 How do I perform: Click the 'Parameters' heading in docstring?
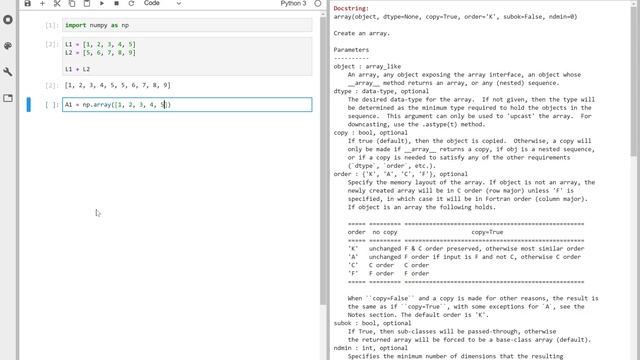point(351,50)
